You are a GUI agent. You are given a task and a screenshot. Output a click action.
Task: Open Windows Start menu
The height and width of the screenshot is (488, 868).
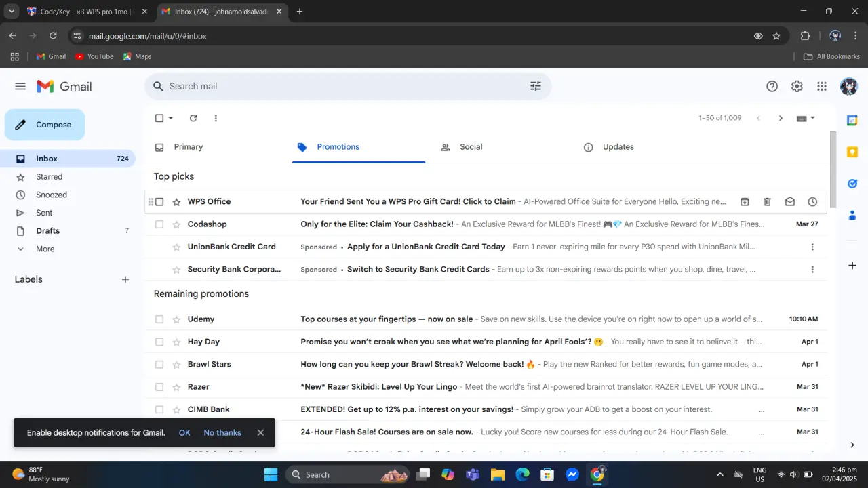(x=271, y=474)
